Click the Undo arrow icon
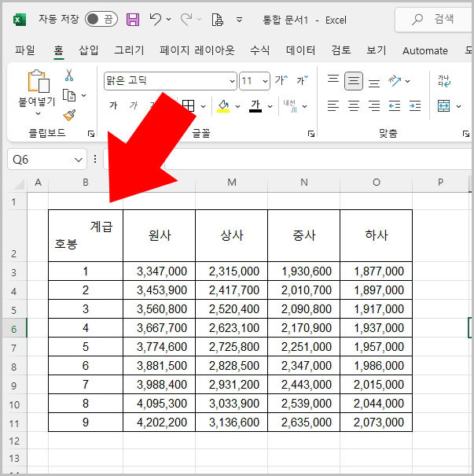 click(156, 20)
